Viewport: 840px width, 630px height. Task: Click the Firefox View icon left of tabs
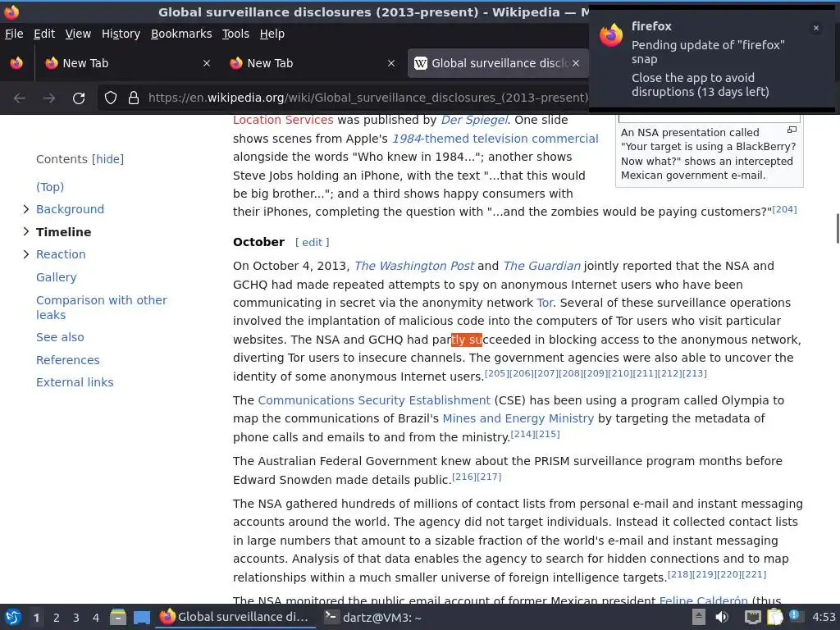pos(16,63)
